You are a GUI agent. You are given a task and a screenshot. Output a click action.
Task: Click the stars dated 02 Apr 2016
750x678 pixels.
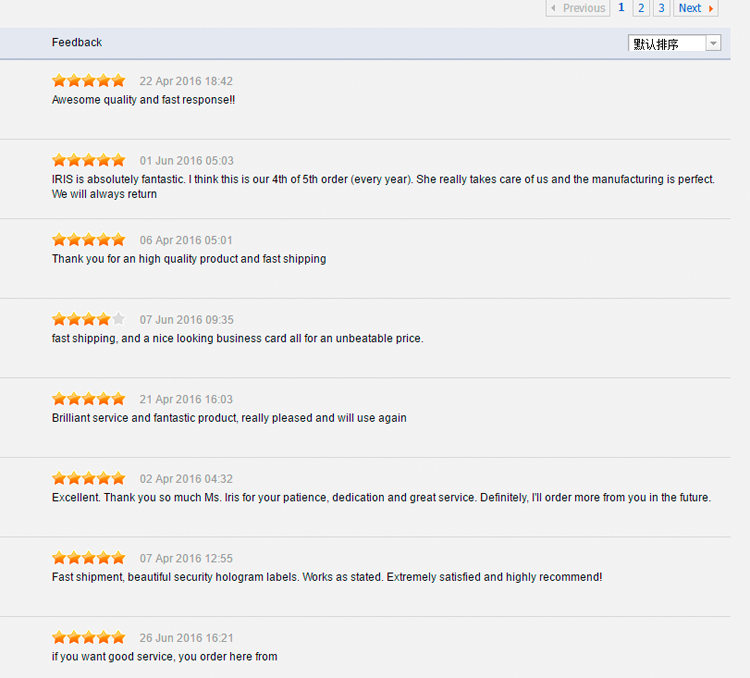[x=89, y=479]
